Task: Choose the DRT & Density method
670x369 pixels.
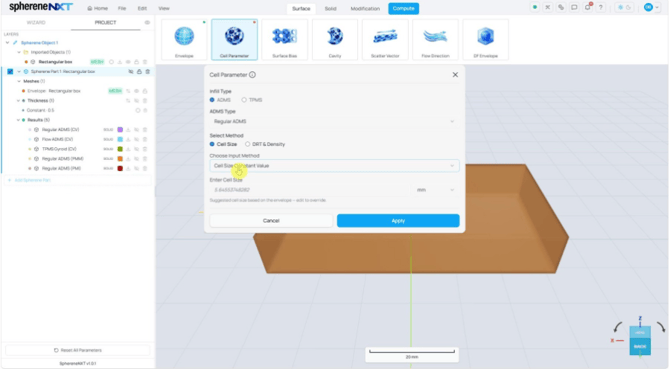Action: (x=247, y=144)
